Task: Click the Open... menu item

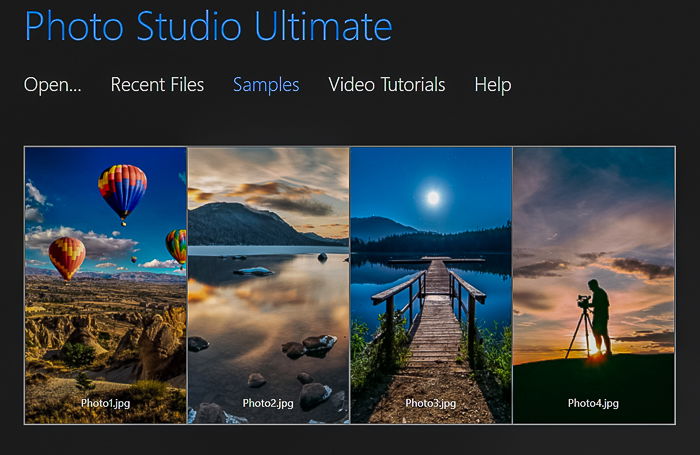Action: (53, 85)
